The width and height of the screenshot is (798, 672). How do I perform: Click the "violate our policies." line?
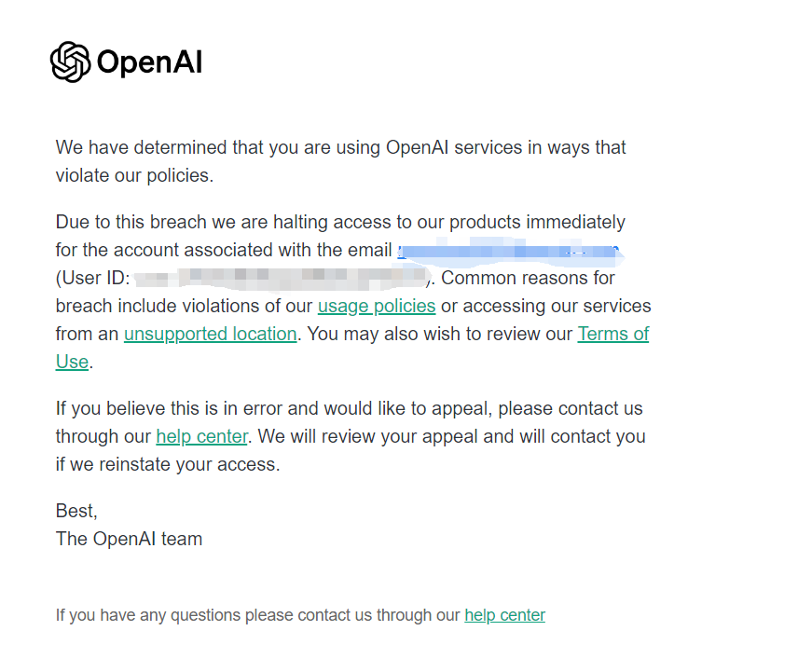(x=134, y=175)
